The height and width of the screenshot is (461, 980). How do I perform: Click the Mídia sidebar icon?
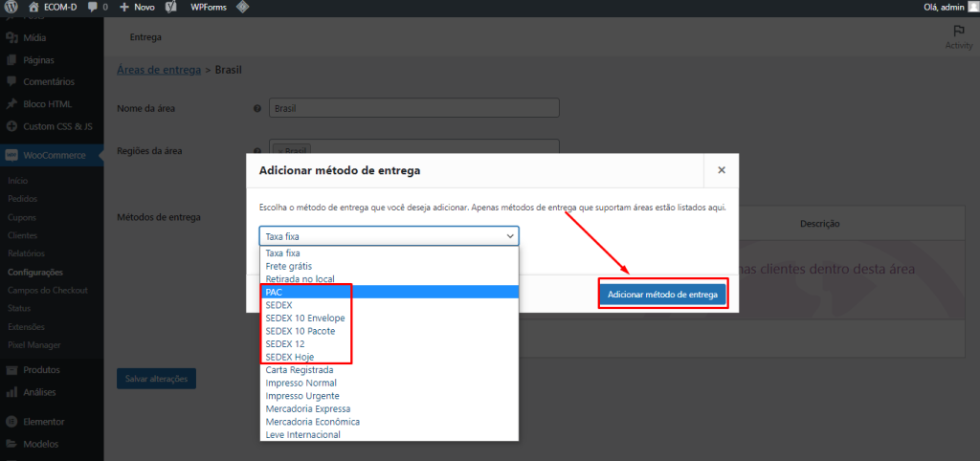pyautogui.click(x=11, y=37)
